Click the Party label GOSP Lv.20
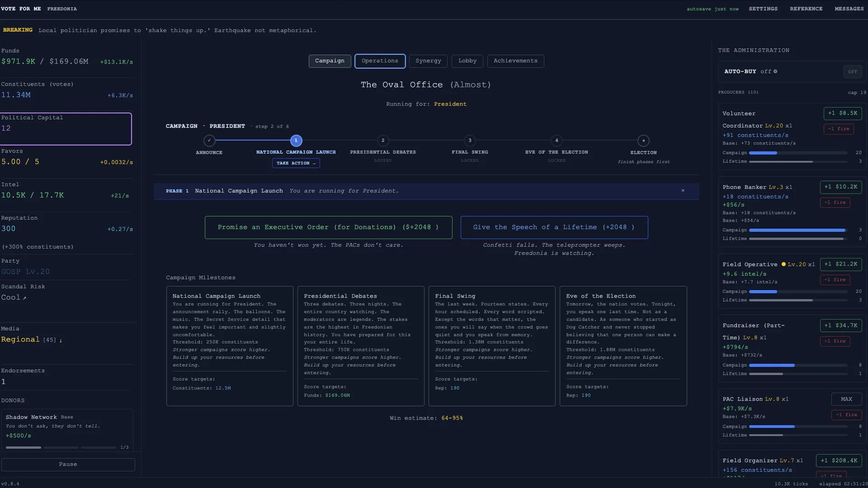This screenshot has width=868, height=488. [x=25, y=272]
